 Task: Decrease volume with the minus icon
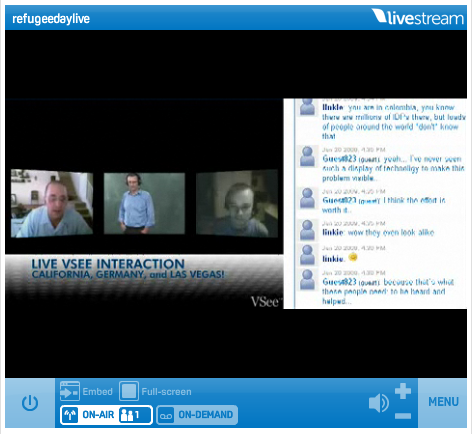click(x=403, y=416)
